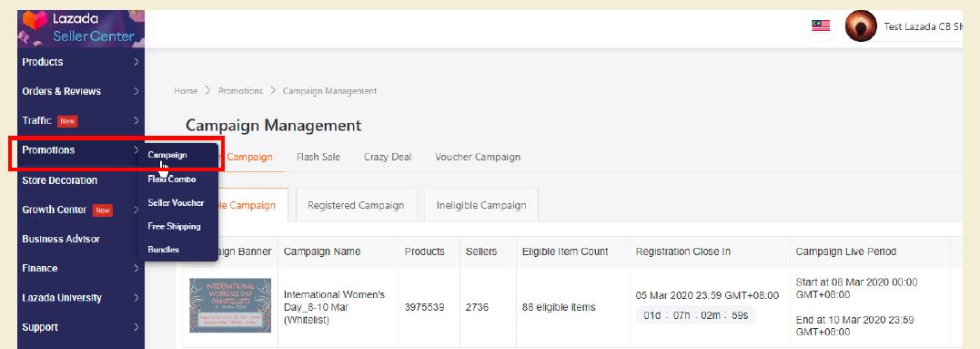The image size is (980, 349).
Task: Select the Malaysia flag country icon
Action: pyautogui.click(x=821, y=26)
